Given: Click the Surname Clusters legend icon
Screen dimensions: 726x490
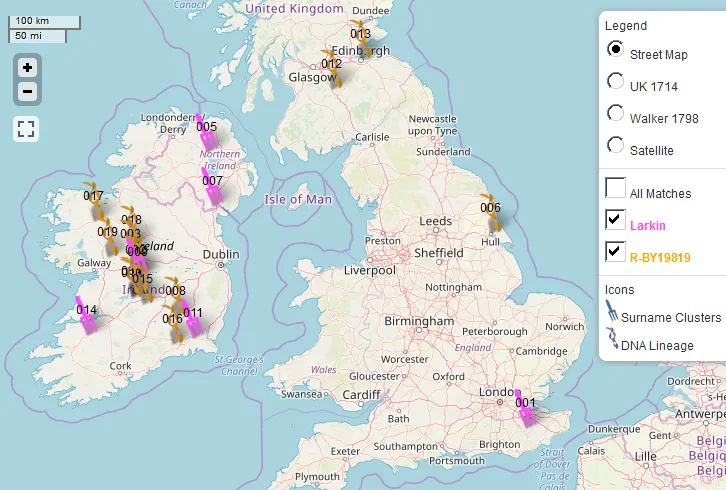Looking at the screenshot, I should (611, 314).
